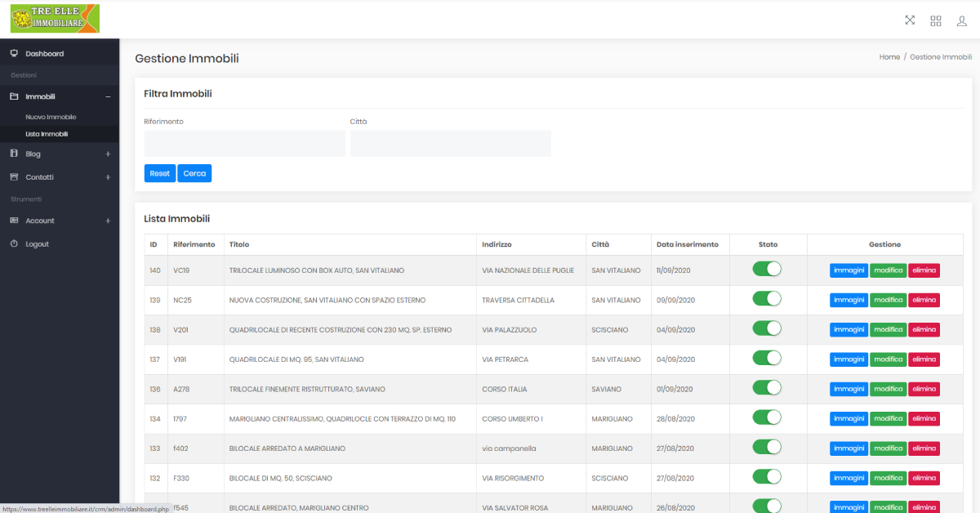Select address cell 'VIA PALAZZUOLO'
This screenshot has height=513, width=980.
tap(510, 330)
